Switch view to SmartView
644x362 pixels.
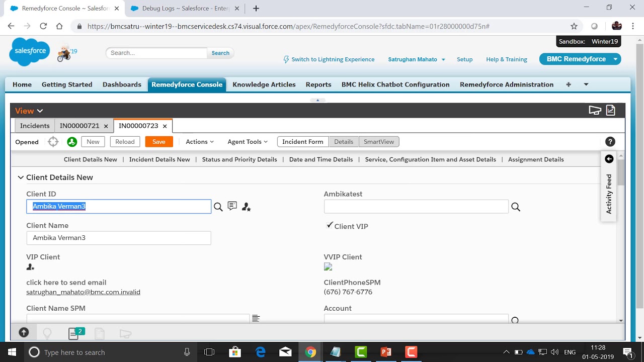pyautogui.click(x=379, y=142)
